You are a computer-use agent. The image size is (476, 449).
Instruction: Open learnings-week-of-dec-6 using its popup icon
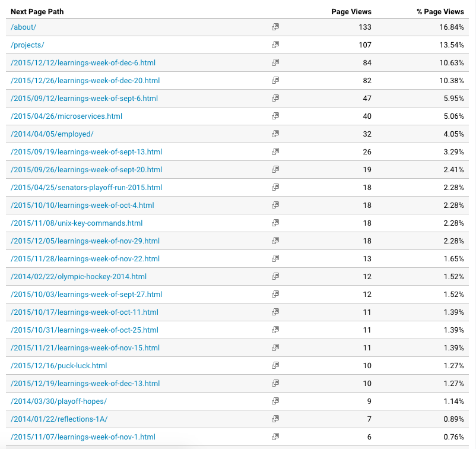275,62
